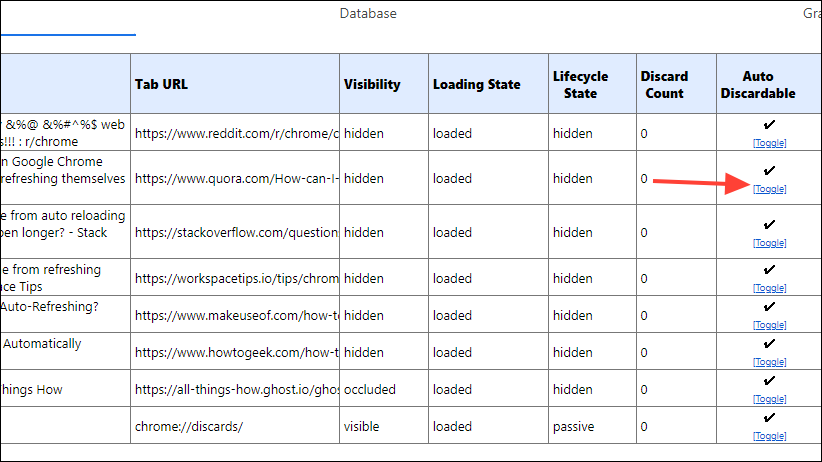Toggle auto discardable for the howtogeek.com row
This screenshot has width=822, height=462.
click(x=769, y=362)
